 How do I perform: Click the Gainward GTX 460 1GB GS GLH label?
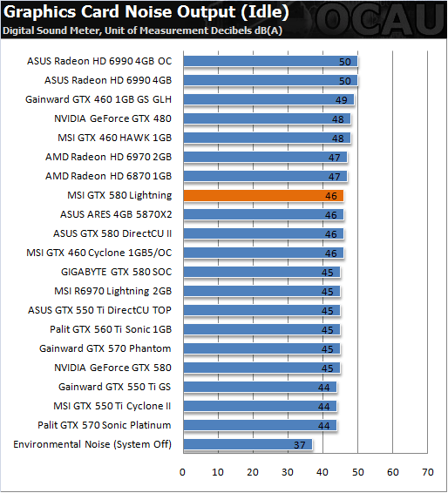click(x=98, y=99)
